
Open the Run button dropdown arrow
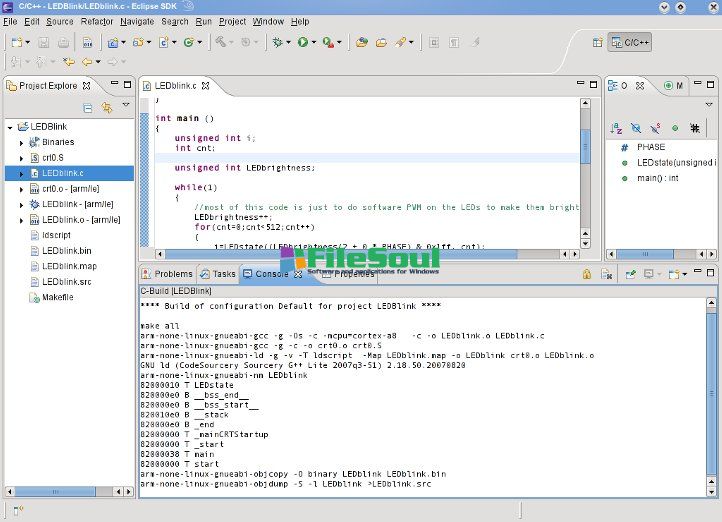point(314,43)
